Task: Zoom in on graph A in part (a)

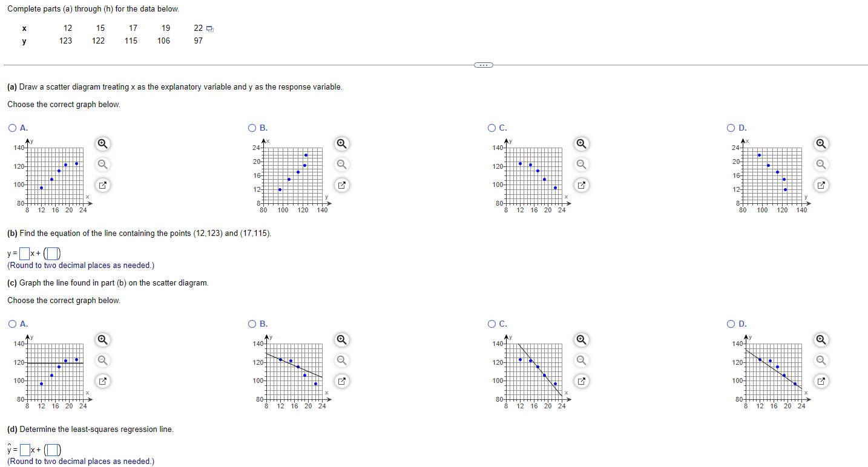Action: pyautogui.click(x=102, y=144)
